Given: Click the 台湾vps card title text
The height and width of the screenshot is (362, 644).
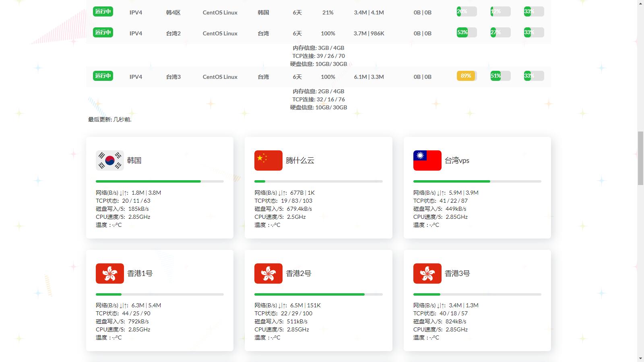Looking at the screenshot, I should click(x=457, y=160).
